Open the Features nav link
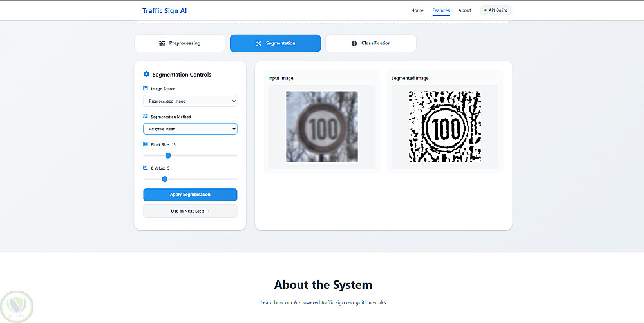644x323 pixels. 440,10
